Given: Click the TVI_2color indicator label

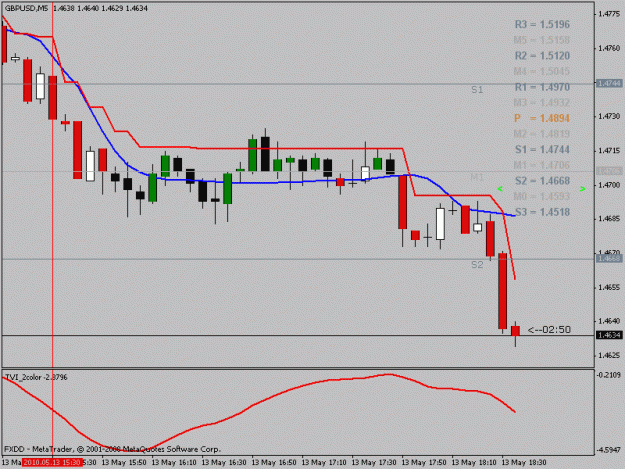Looking at the screenshot, I should 36,377.
